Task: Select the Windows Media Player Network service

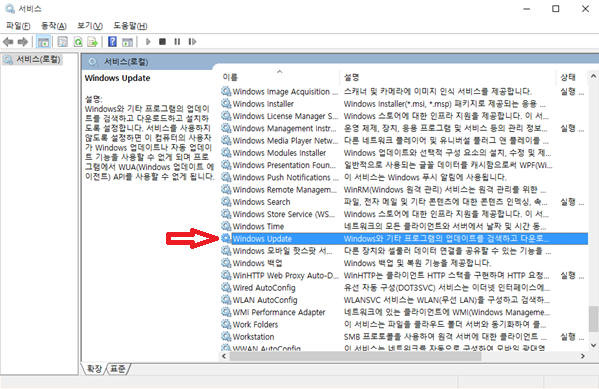Action: 285,141
